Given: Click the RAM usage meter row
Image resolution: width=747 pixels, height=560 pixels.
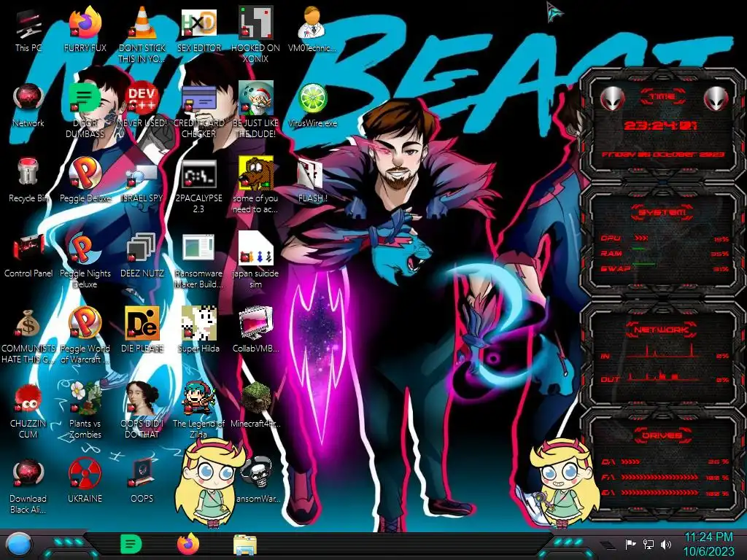Looking at the screenshot, I should [664, 253].
